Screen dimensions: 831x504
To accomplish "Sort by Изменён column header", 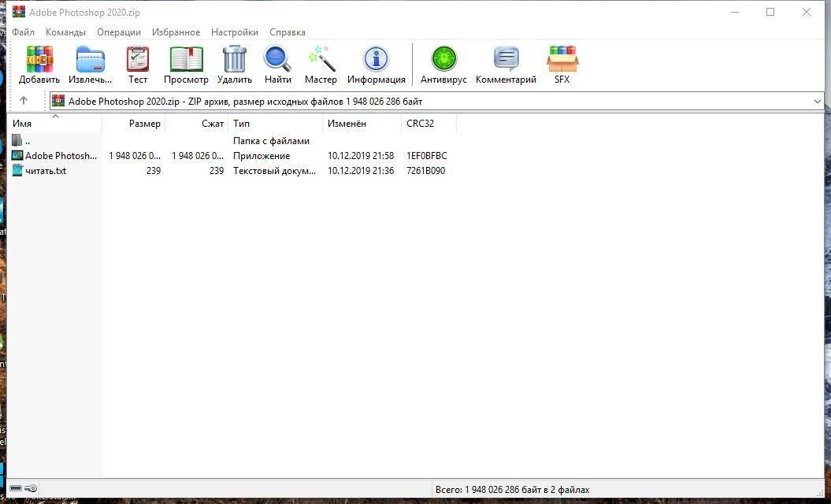I will point(362,124).
